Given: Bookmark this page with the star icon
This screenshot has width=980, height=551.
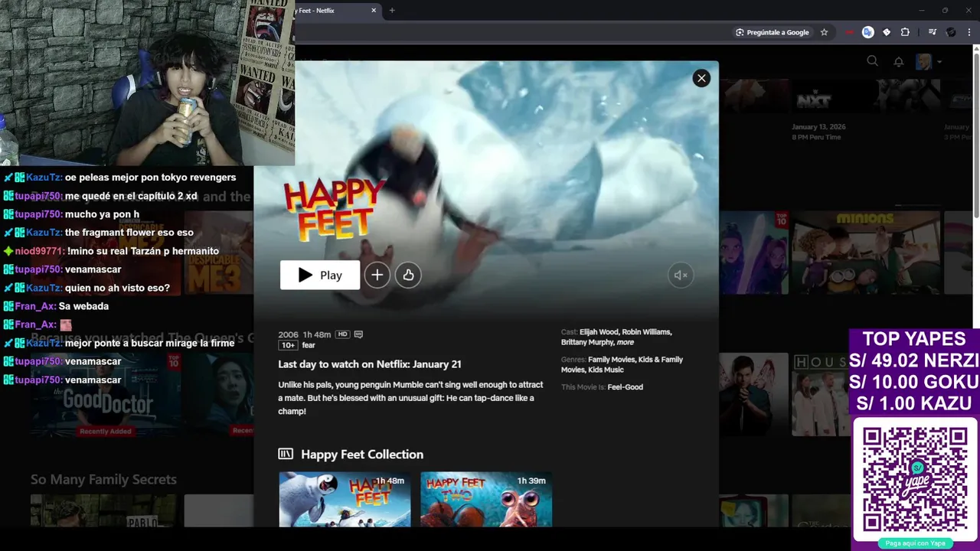Looking at the screenshot, I should [824, 32].
